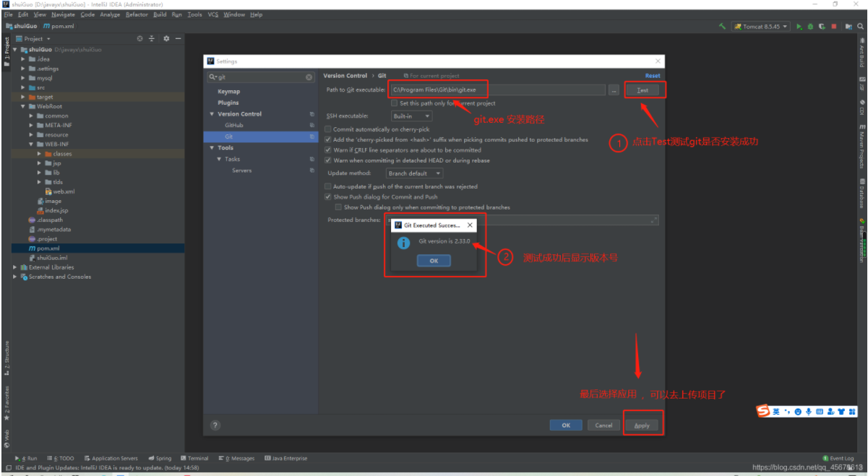This screenshot has height=476, width=868.
Task: Hide the Project panel with minus icon
Action: 179,38
